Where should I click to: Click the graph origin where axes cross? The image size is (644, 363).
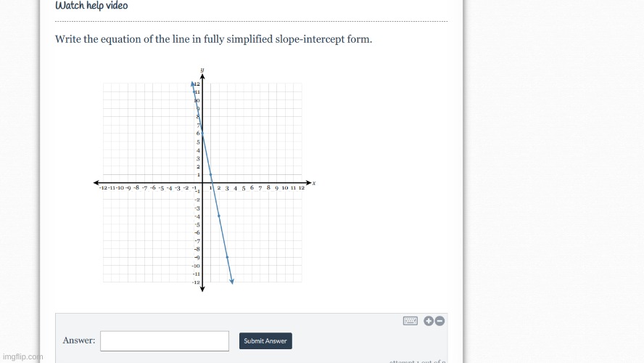202,182
